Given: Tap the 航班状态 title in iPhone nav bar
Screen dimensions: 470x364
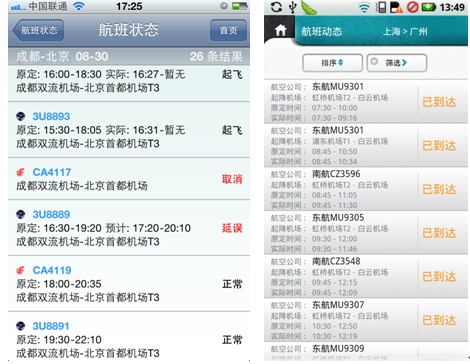Looking at the screenshot, I should pyautogui.click(x=128, y=30).
